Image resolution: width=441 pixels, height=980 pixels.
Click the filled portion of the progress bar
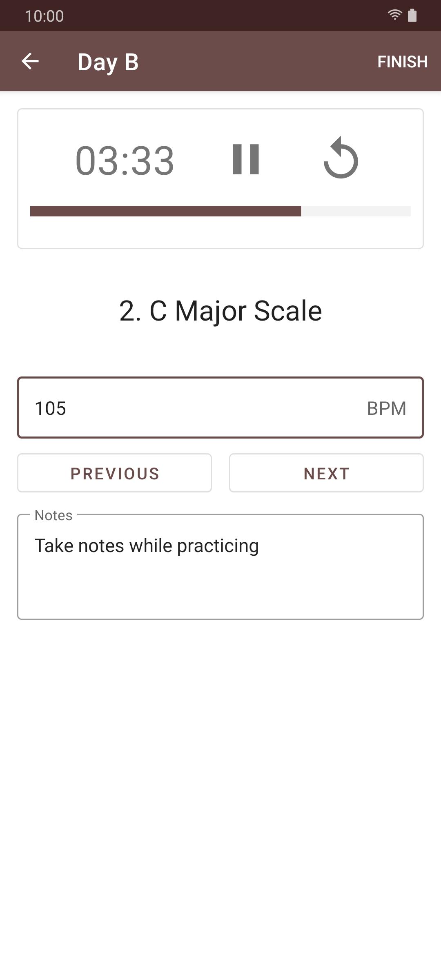click(x=165, y=211)
